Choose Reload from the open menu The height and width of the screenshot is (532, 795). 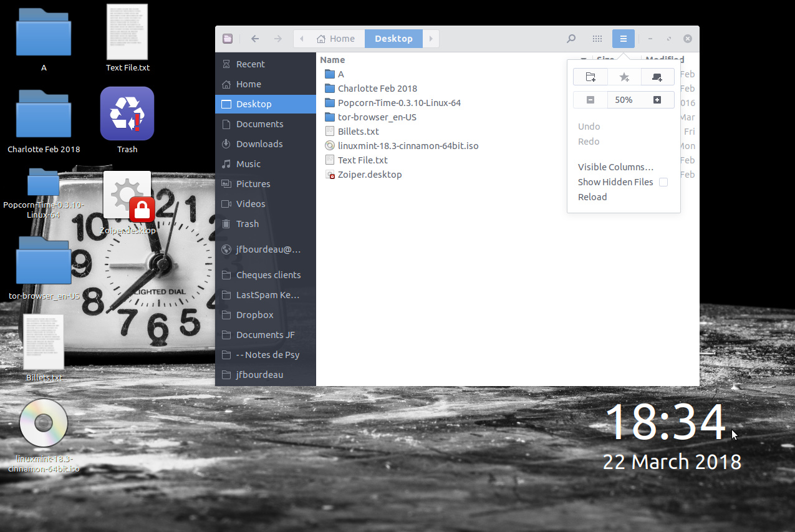(x=592, y=196)
